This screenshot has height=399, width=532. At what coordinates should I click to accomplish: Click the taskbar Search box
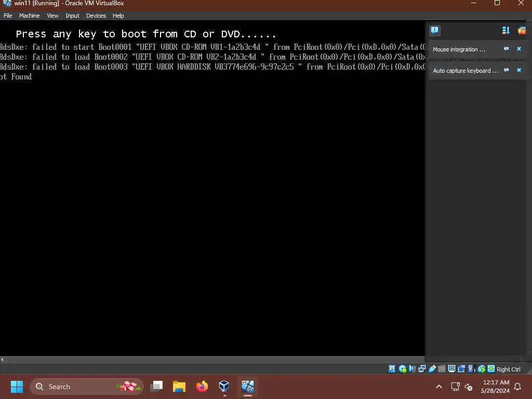click(x=87, y=387)
